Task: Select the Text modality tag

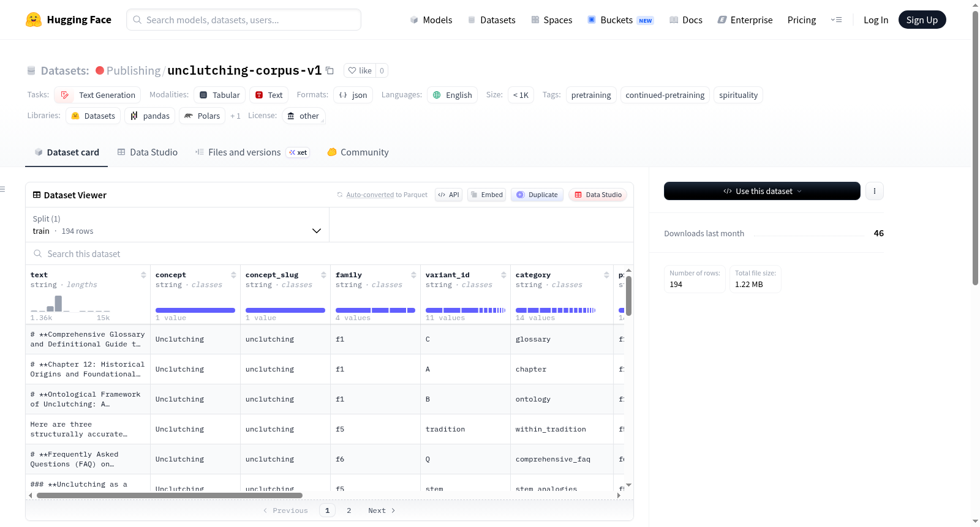Action: 269,95
